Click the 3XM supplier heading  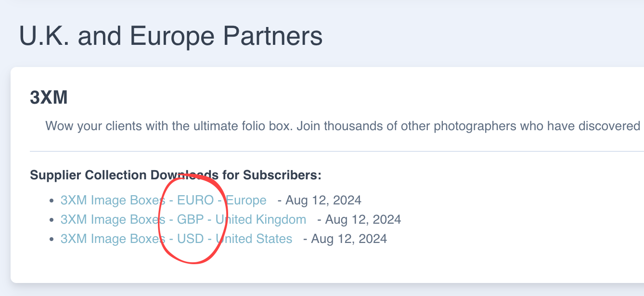click(x=49, y=98)
